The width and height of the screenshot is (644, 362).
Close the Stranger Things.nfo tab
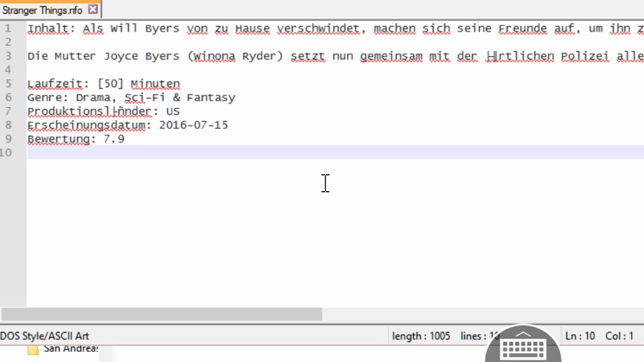tap(93, 9)
